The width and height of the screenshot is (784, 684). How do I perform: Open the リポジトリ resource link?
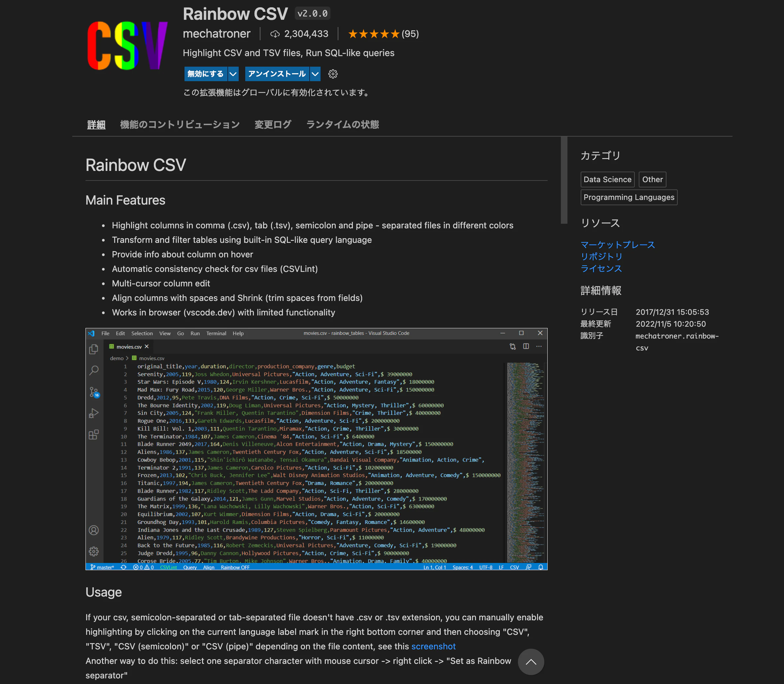[x=601, y=256]
